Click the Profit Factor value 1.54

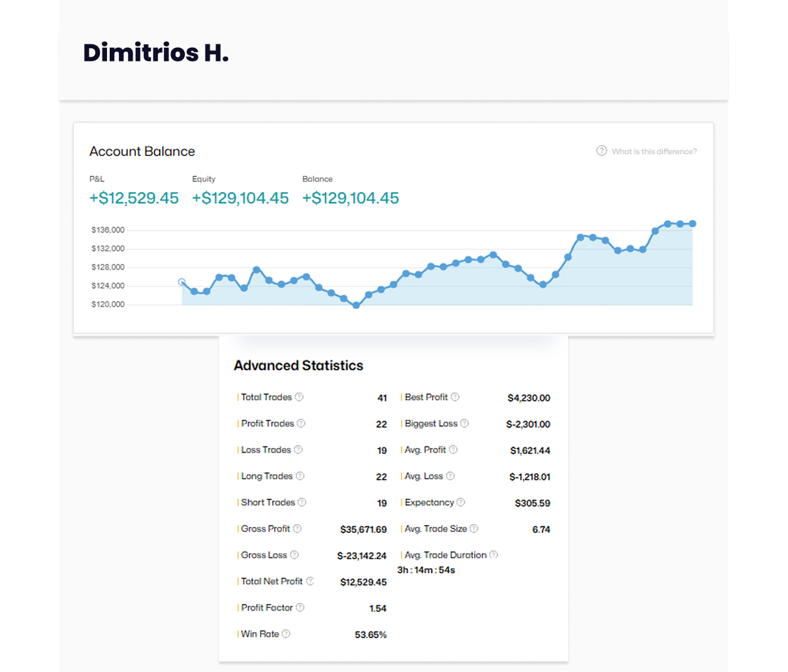click(x=378, y=609)
